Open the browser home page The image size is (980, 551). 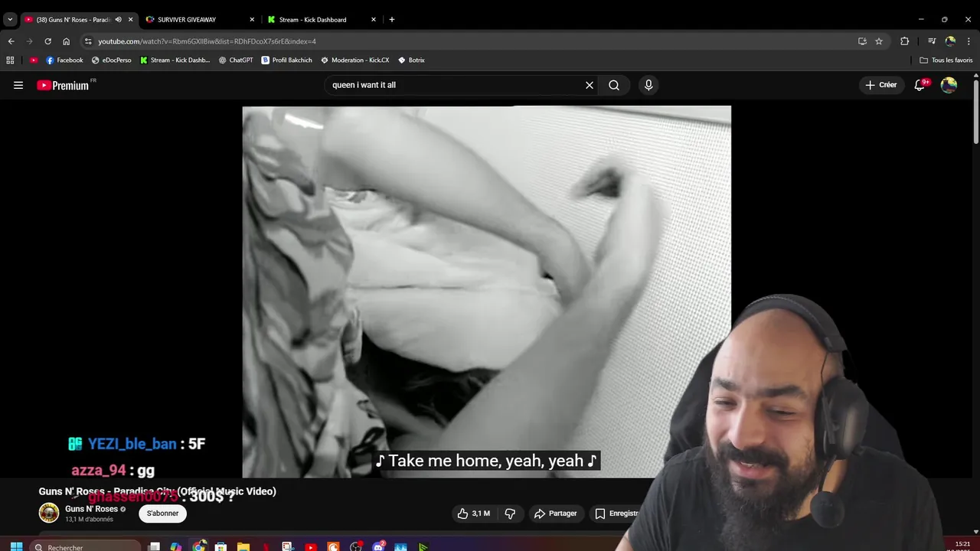click(66, 41)
